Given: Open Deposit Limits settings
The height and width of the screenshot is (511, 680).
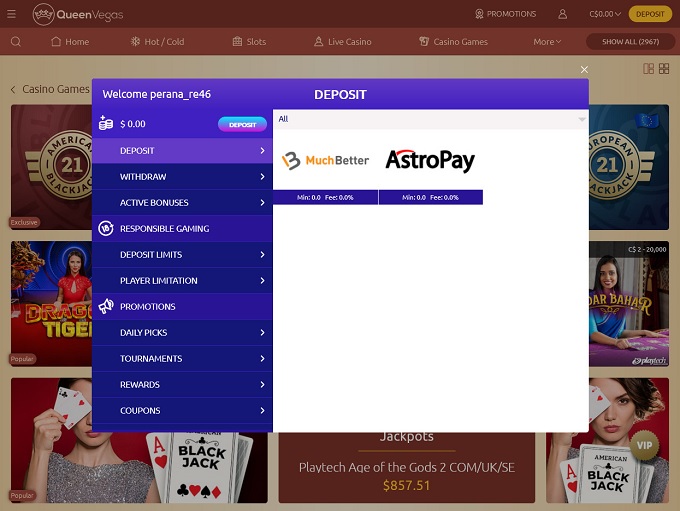Looking at the screenshot, I should pyautogui.click(x=182, y=255).
